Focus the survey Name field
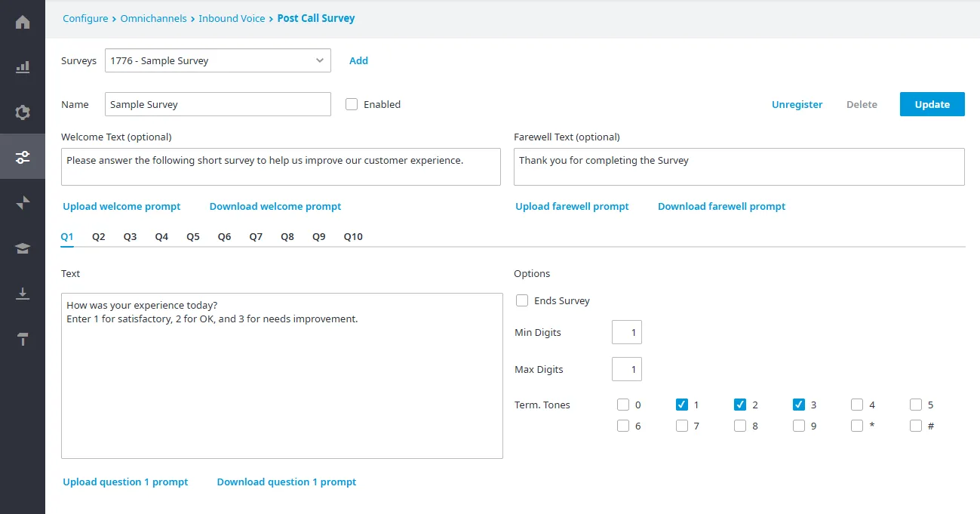Screen dimensions: 980x514 218,104
